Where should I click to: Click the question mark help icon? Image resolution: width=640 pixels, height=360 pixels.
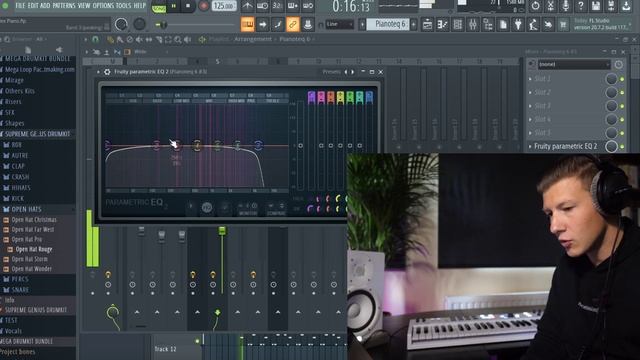(581, 6)
